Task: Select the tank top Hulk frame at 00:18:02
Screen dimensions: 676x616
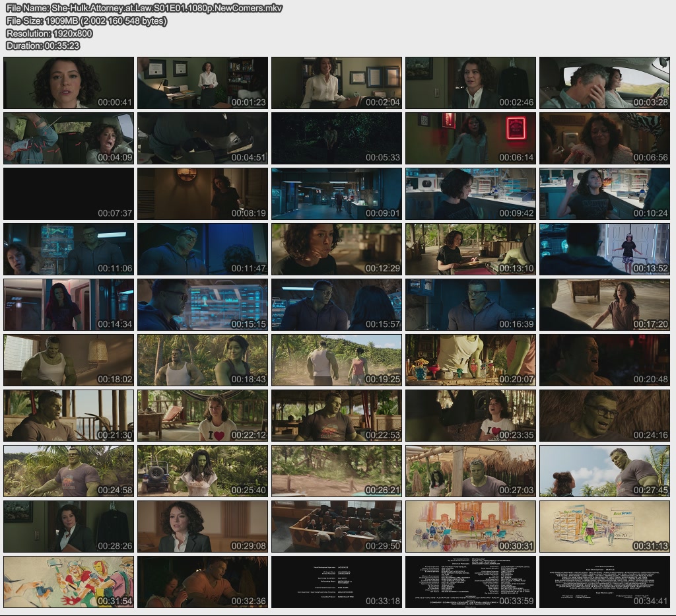Action: 69,360
